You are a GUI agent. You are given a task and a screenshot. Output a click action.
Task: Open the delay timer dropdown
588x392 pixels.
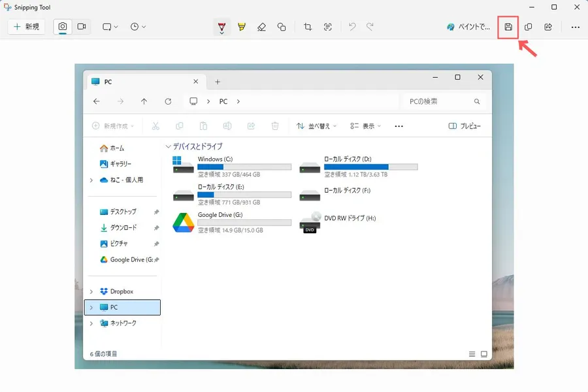pyautogui.click(x=137, y=27)
